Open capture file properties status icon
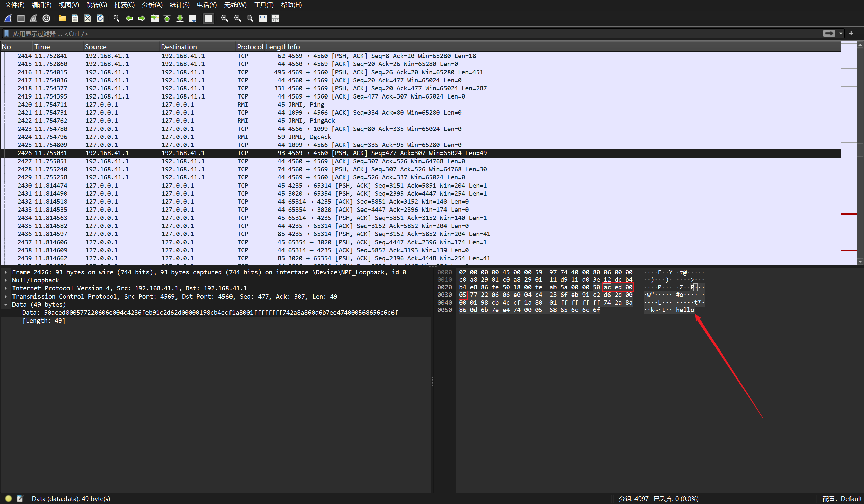 [x=20, y=499]
